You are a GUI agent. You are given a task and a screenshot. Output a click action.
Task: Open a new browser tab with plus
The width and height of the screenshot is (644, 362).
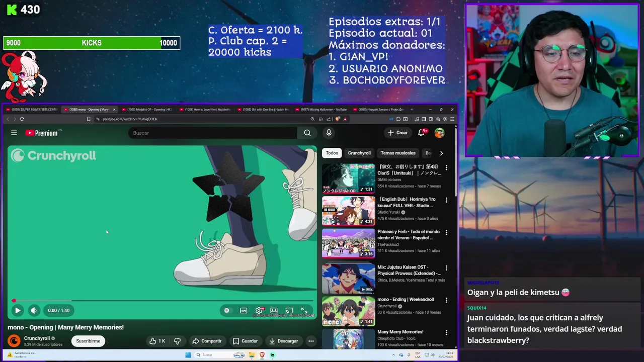pyautogui.click(x=412, y=109)
